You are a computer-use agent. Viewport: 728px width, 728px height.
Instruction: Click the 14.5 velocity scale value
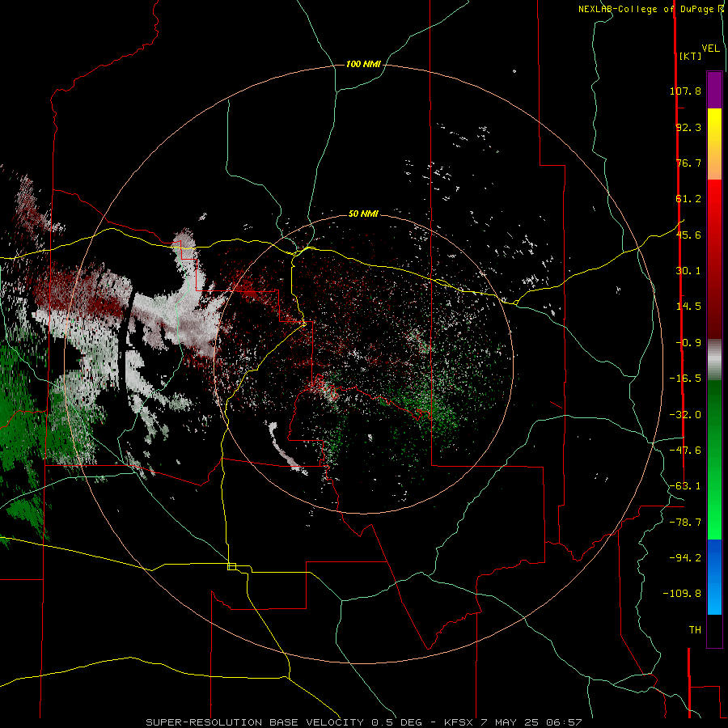(688, 307)
